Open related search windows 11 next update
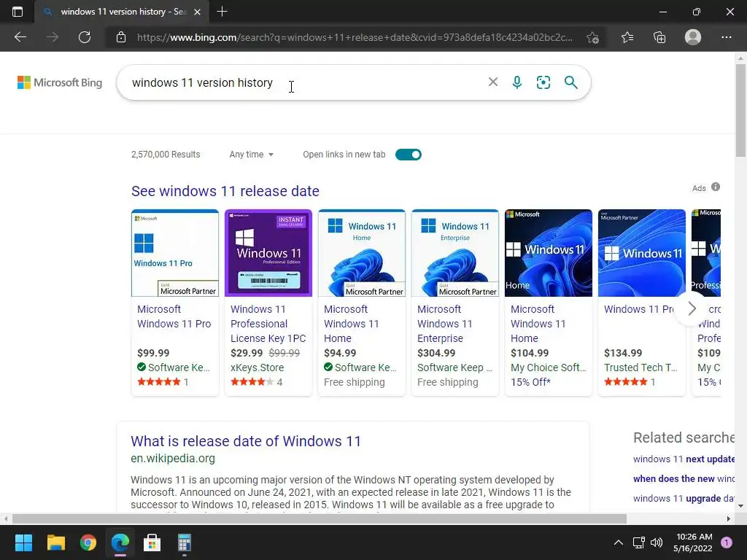This screenshot has height=560, width=747. coord(684,459)
